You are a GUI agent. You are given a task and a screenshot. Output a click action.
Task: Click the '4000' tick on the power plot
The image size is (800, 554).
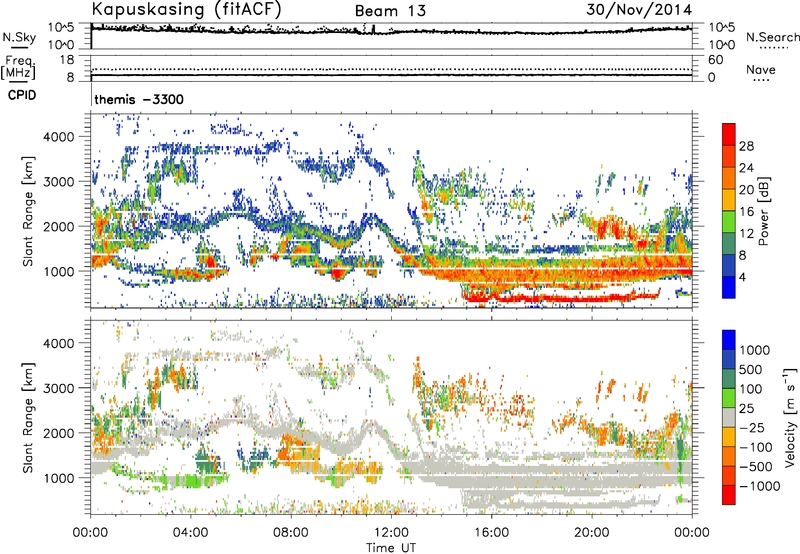[59, 137]
